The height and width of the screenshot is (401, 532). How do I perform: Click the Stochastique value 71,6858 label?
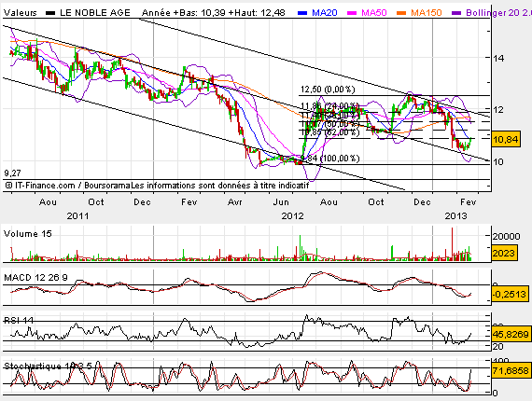(x=511, y=370)
